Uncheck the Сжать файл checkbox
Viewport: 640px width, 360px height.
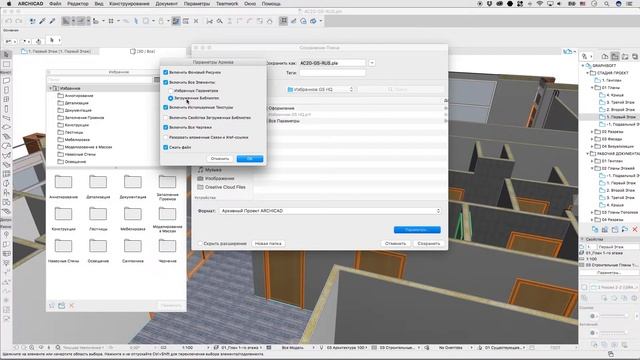(x=165, y=147)
